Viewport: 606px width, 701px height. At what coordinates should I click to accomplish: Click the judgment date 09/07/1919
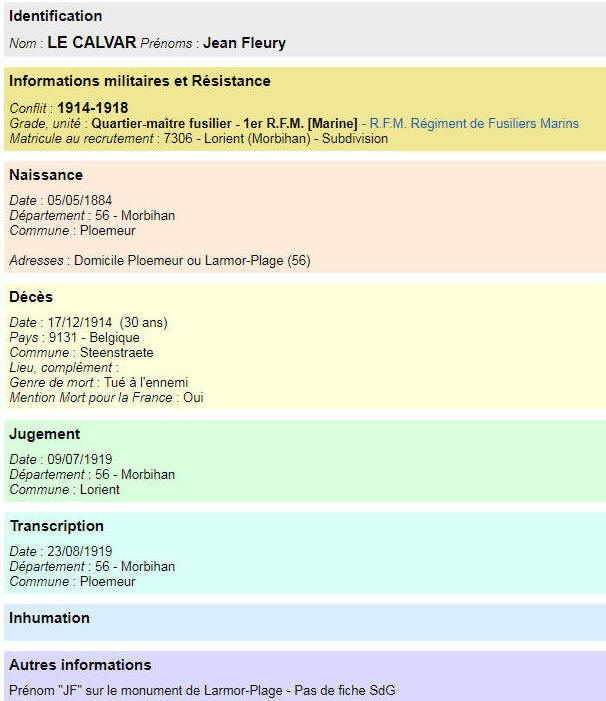(x=79, y=459)
